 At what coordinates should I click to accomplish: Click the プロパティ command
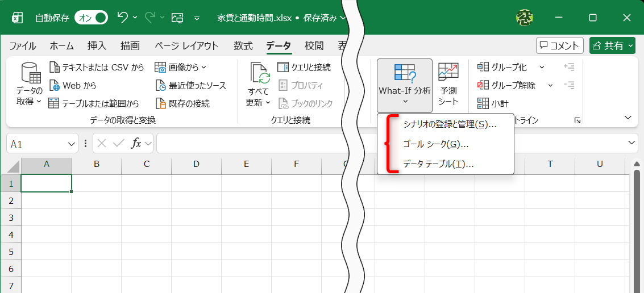pyautogui.click(x=301, y=85)
